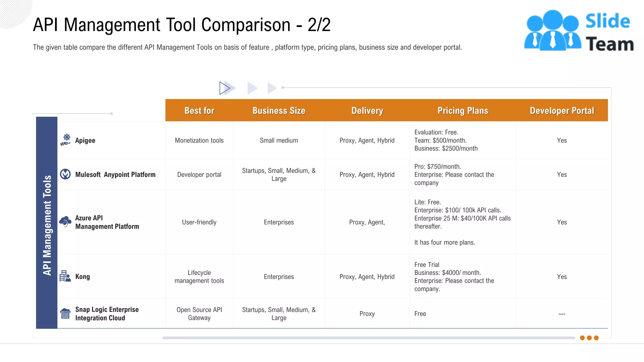Click the Snap Logic storefront icon

click(65, 313)
